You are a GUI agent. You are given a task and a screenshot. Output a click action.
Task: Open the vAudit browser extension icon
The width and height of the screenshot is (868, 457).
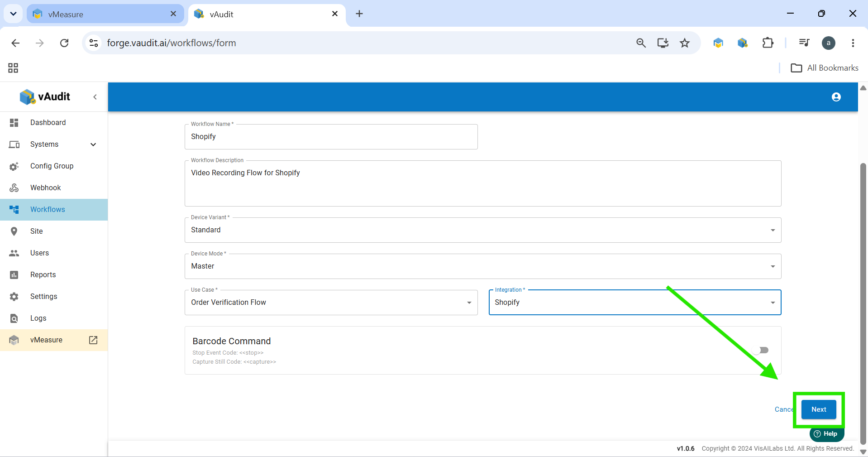click(743, 43)
